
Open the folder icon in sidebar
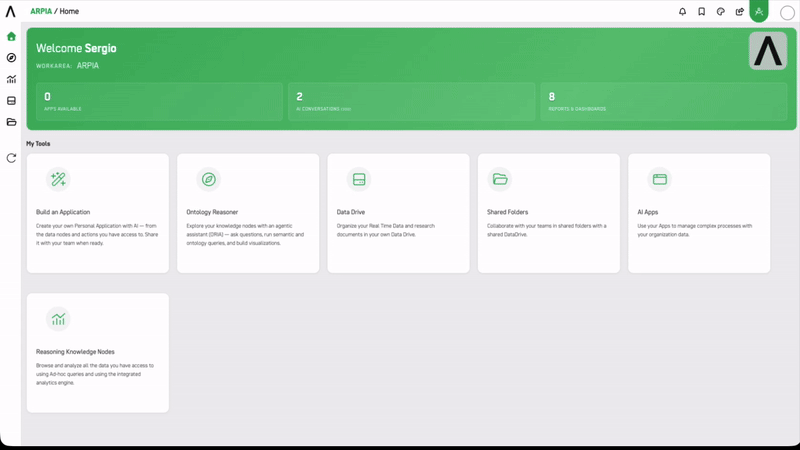click(x=11, y=122)
